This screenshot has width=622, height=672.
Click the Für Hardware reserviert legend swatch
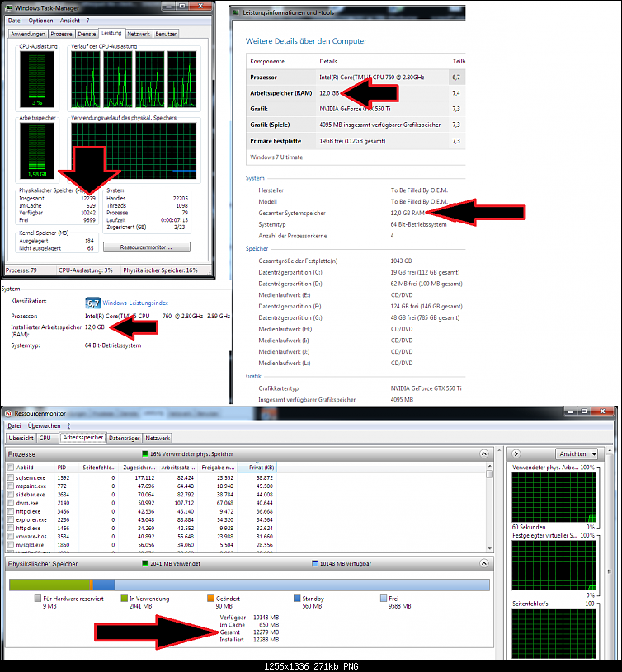[38, 599]
